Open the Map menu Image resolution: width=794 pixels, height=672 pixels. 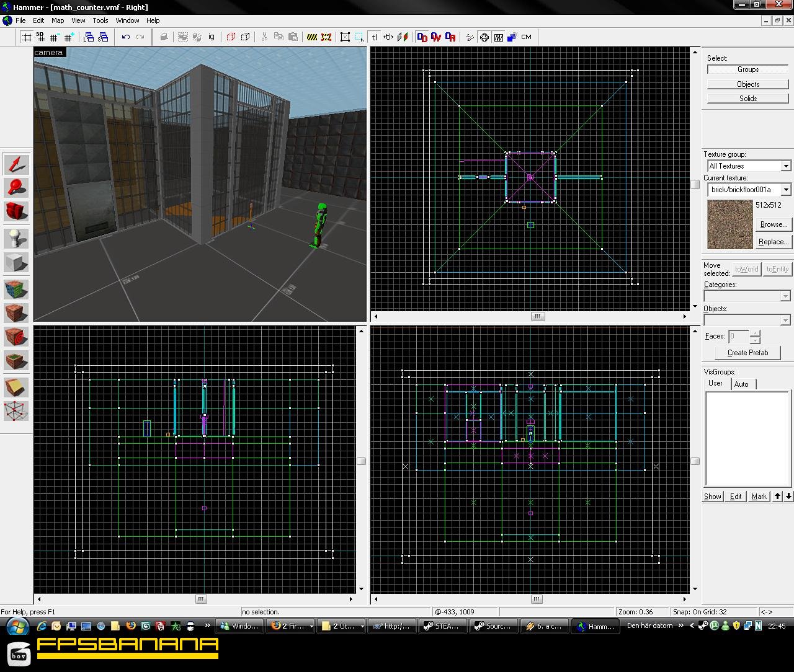(57, 20)
